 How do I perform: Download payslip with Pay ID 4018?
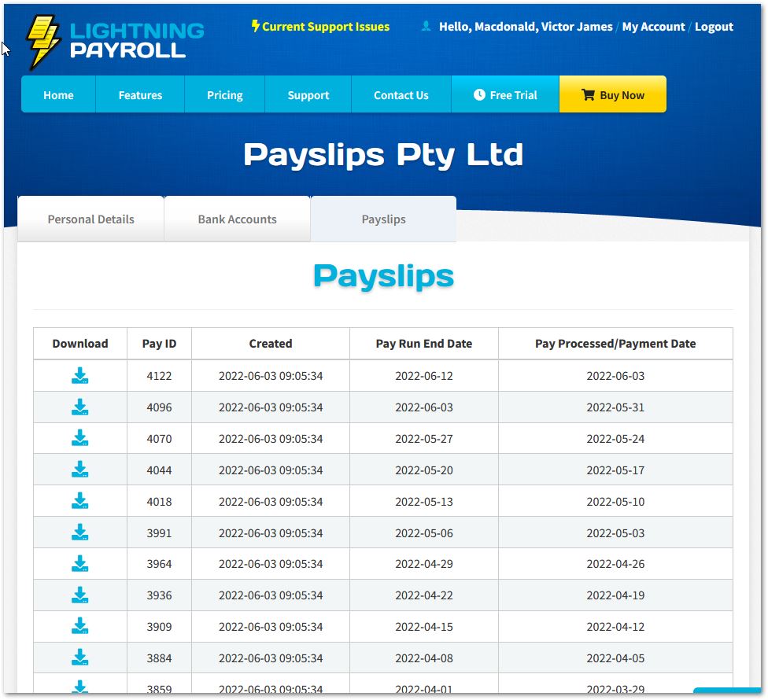[x=79, y=501]
